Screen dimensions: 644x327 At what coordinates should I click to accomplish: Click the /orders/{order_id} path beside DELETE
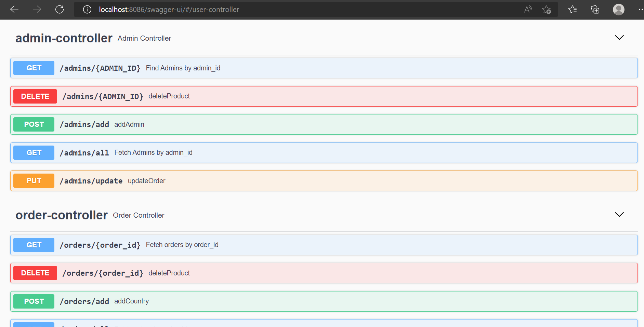tap(103, 273)
